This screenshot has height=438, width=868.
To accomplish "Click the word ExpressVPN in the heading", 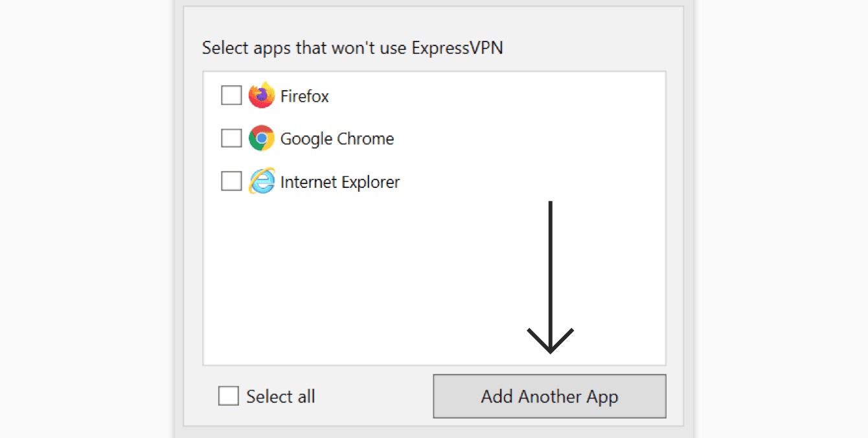I will [457, 49].
